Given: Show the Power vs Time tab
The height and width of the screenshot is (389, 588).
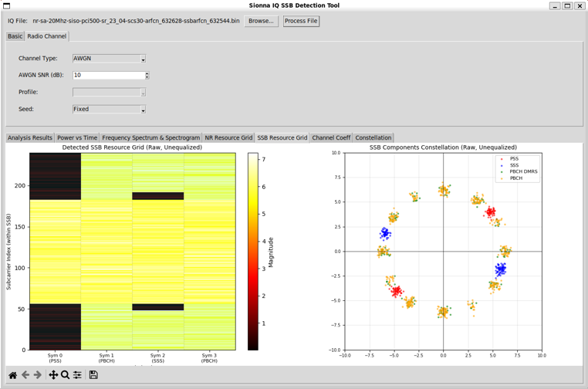Looking at the screenshot, I should [x=77, y=138].
